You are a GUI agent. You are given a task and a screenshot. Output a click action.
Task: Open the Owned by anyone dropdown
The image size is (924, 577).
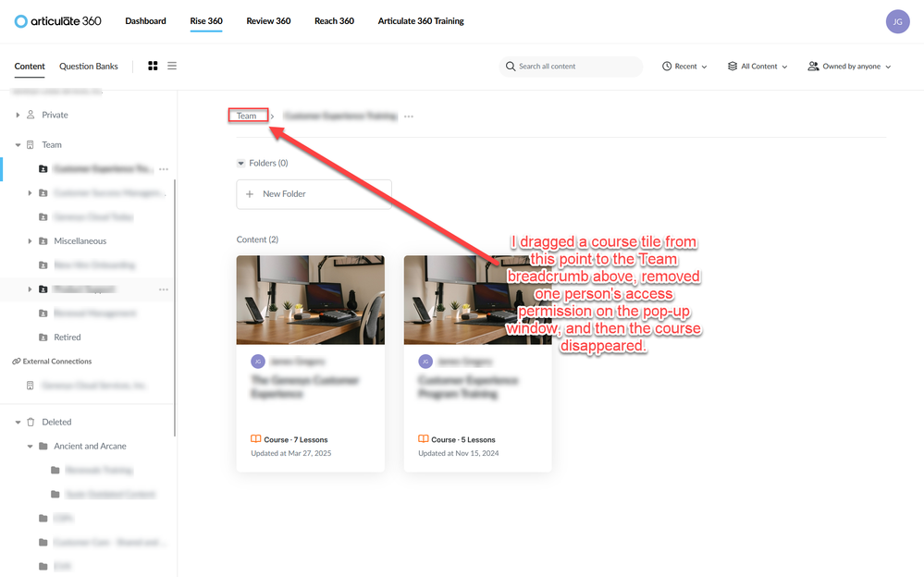[849, 67]
